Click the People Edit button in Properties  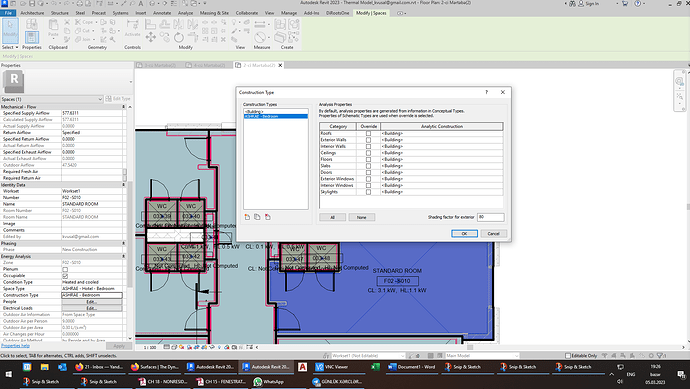[x=92, y=302]
